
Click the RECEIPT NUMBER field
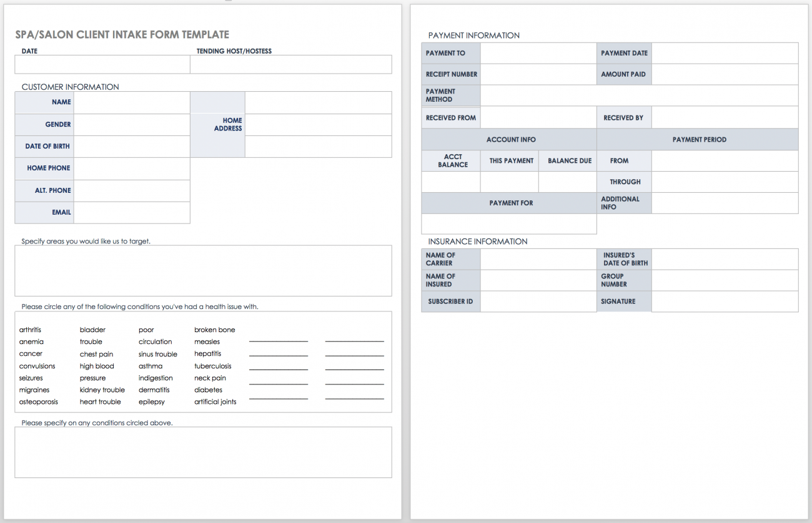coord(538,74)
